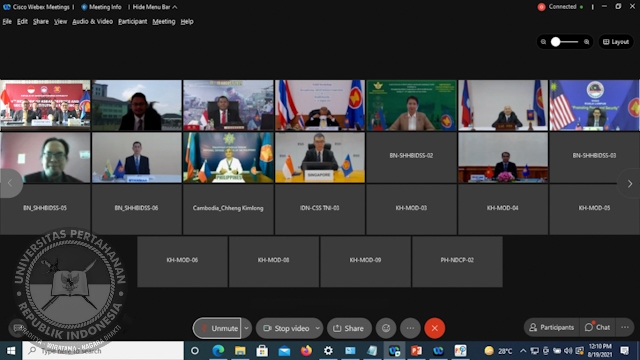The image size is (640, 360).
Task: Open Microsoft Edge from the taskbar
Action: click(x=218, y=351)
